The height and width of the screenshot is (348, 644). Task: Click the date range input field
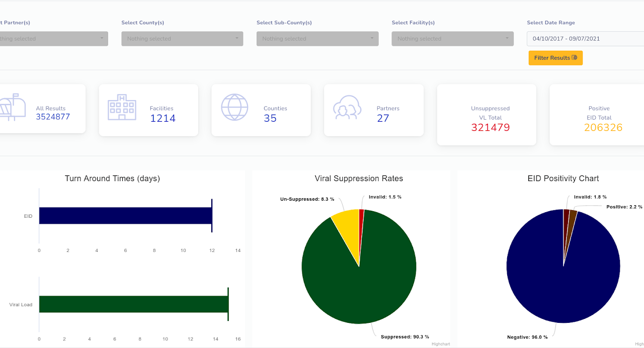[585, 39]
